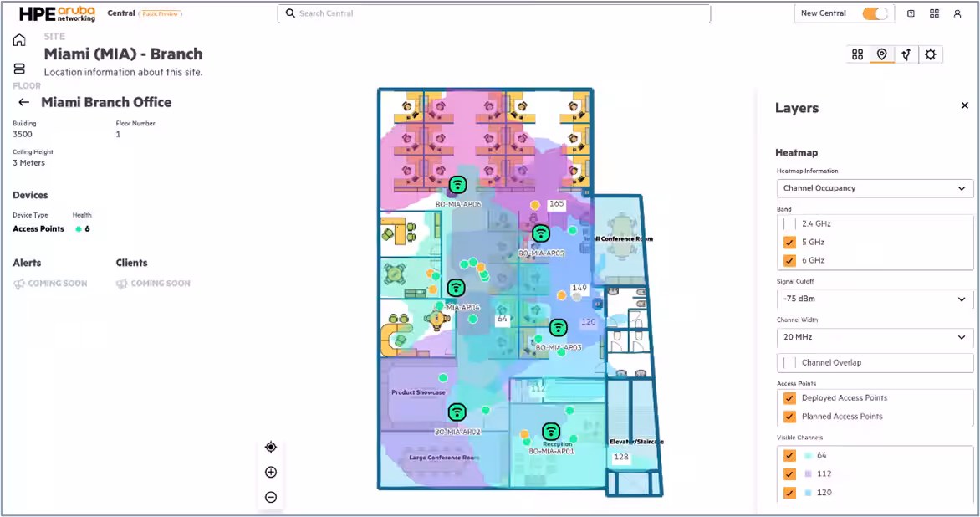Click the HPE Aruba Networking logo

coord(57,13)
